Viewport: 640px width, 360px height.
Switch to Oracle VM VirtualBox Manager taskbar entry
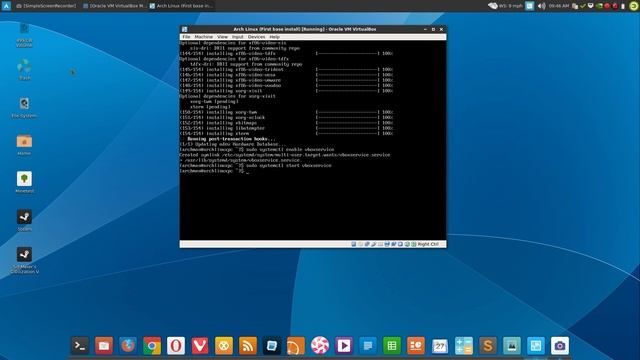point(114,6)
